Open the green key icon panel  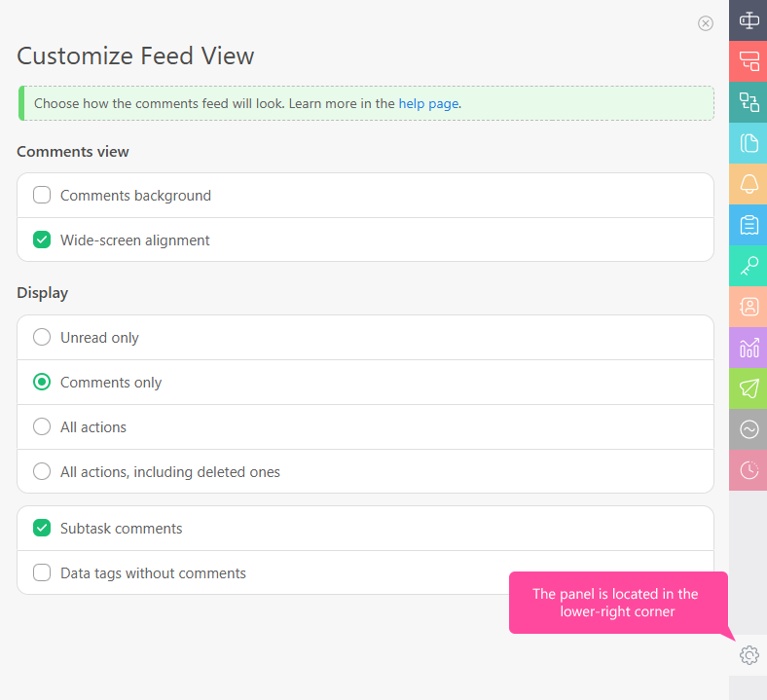[x=749, y=266]
